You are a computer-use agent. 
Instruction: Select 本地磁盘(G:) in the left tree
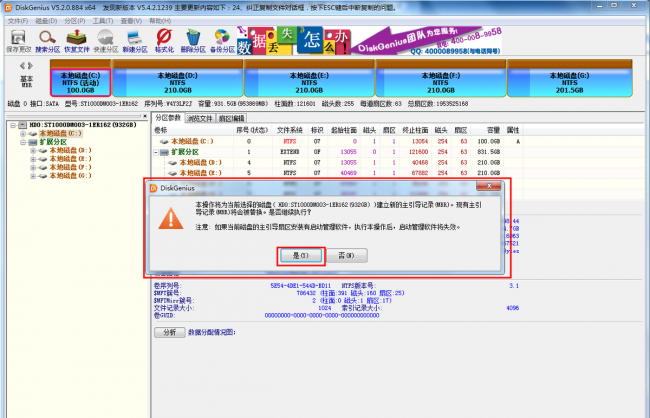pyautogui.click(x=70, y=176)
